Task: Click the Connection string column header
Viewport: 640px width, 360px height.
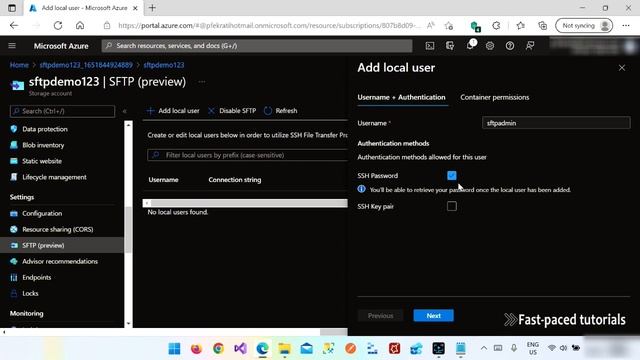Action: 235,180
